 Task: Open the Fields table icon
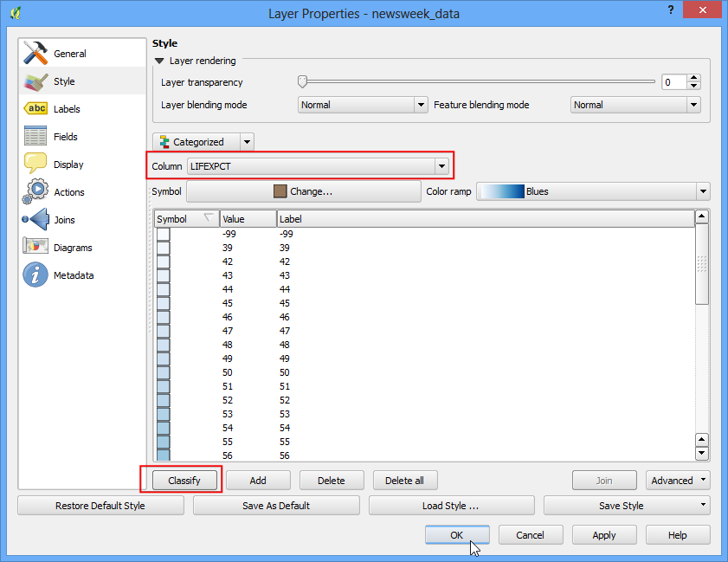pyautogui.click(x=35, y=136)
